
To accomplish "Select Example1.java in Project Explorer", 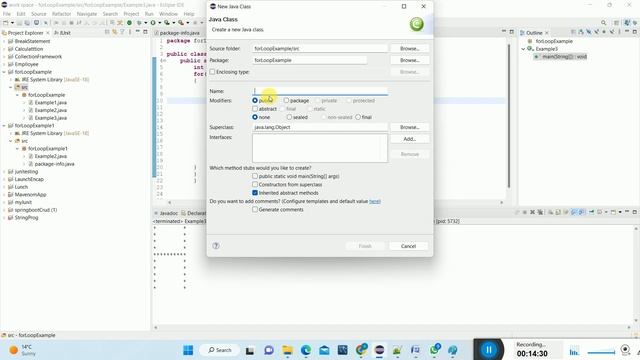I will click(x=51, y=102).
